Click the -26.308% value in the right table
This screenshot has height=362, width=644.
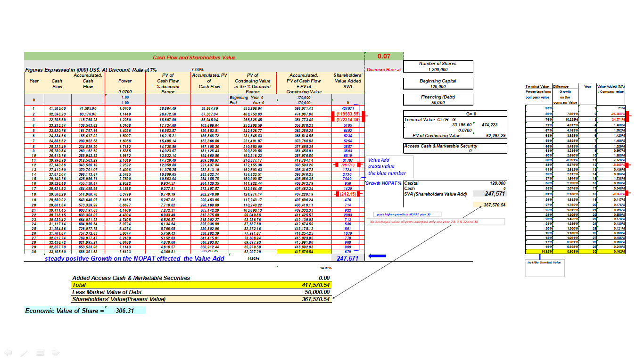[618, 114]
